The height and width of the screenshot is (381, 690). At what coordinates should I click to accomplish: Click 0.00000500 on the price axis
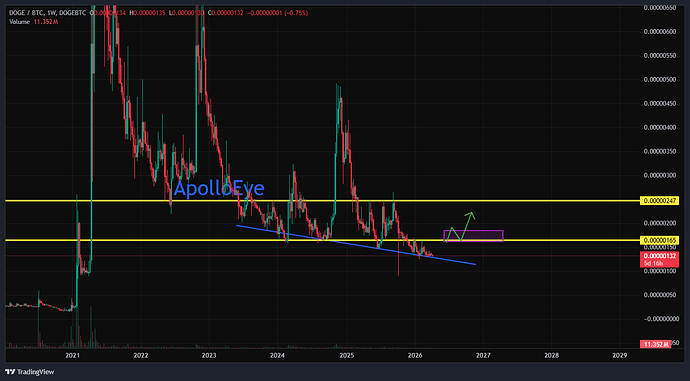(x=660, y=80)
